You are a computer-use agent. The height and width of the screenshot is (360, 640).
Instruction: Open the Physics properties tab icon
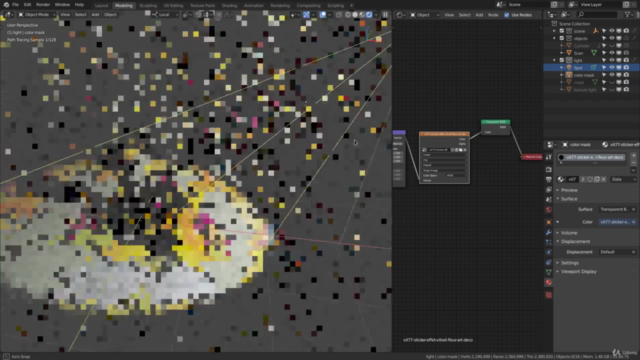coord(549,252)
